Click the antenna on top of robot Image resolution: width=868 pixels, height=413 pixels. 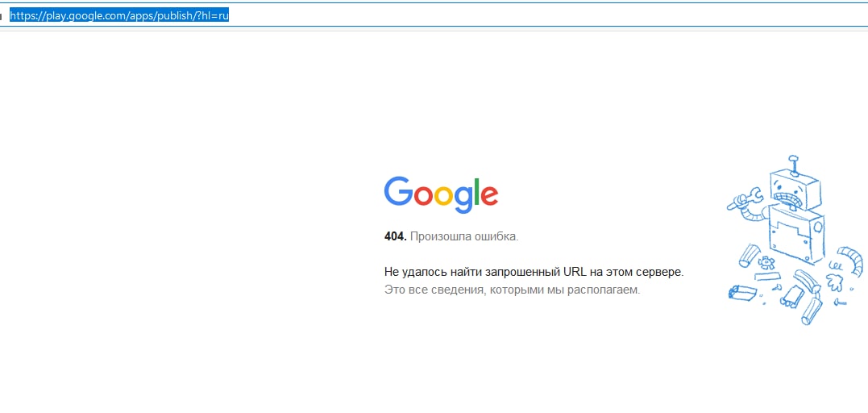794,165
